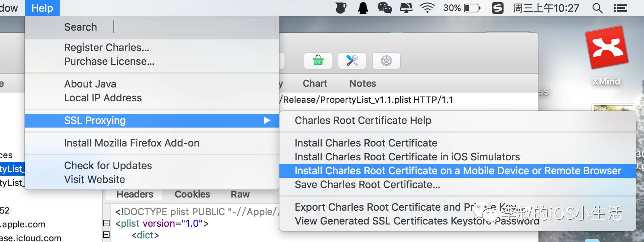The image size is (644, 242).
Task: Open Spotlight search magnifier in menu bar
Action: coord(597,8)
